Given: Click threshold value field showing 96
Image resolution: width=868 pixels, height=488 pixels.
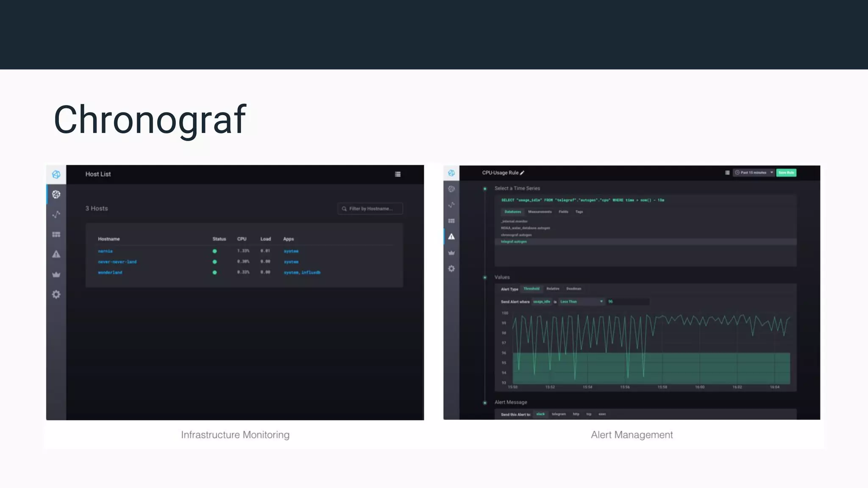Looking at the screenshot, I should point(628,302).
